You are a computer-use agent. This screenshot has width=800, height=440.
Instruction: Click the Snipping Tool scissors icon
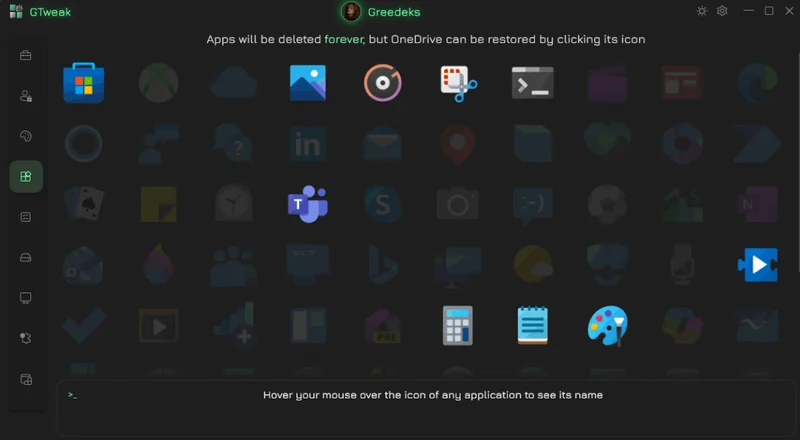(x=458, y=83)
